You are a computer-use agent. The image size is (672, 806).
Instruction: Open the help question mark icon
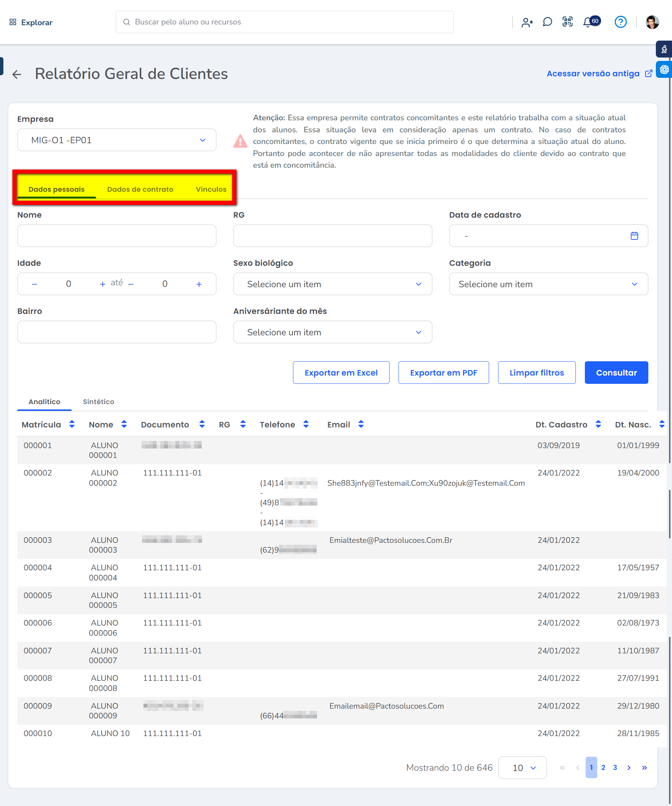pyautogui.click(x=620, y=22)
